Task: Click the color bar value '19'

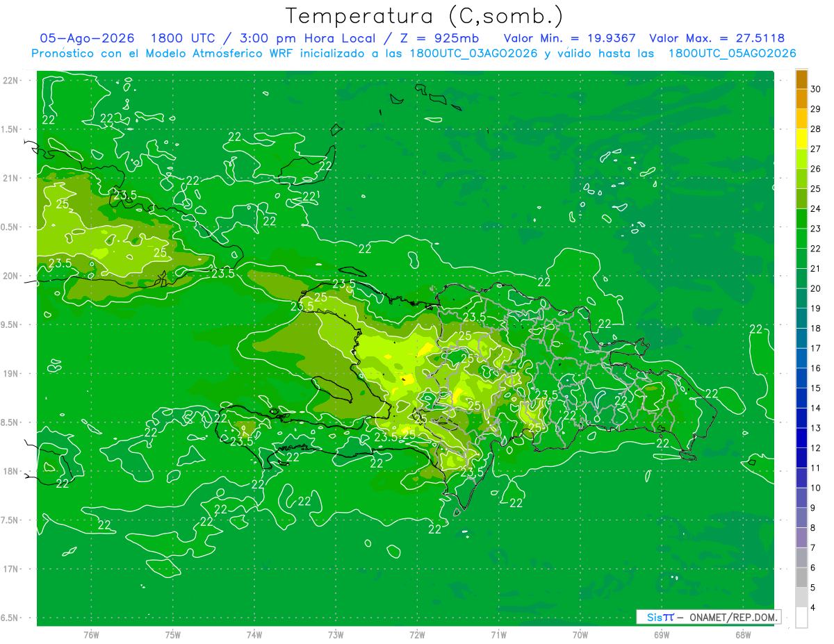Action: [816, 308]
